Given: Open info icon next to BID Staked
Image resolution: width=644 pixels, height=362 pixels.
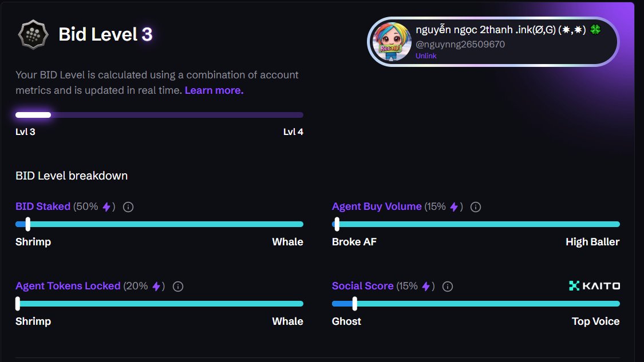Looking at the screenshot, I should coord(128,207).
